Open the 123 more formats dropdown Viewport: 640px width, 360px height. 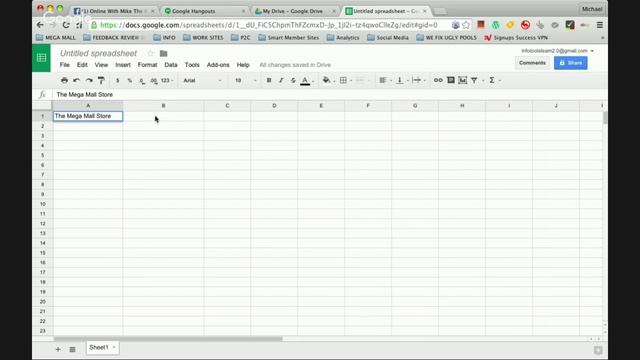click(167, 80)
